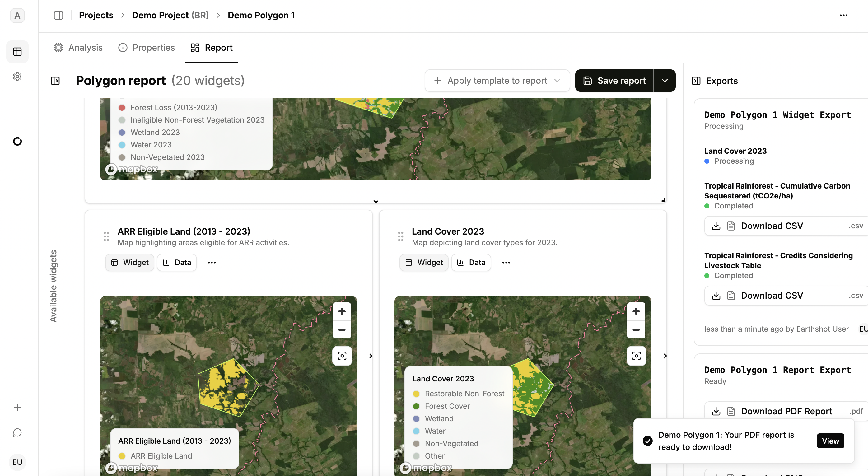
Task: Switch Land Cover 2023 to Widget view
Action: pos(424,263)
